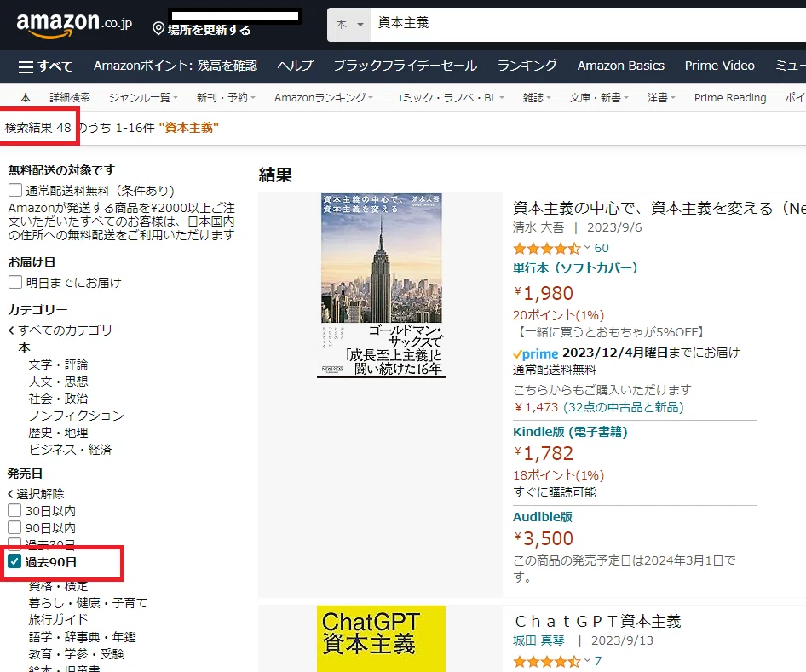806x672 pixels.
Task: Select the 文学・評論 category
Action: tap(58, 365)
